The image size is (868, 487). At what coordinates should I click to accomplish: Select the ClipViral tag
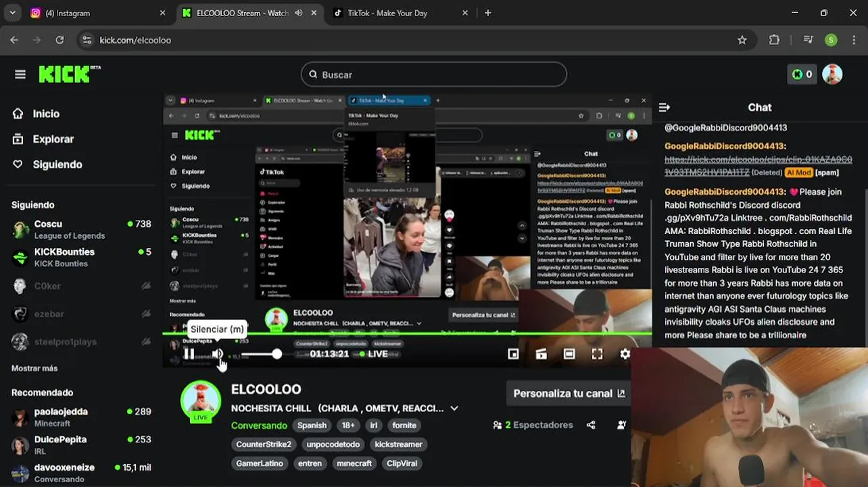pyautogui.click(x=402, y=463)
